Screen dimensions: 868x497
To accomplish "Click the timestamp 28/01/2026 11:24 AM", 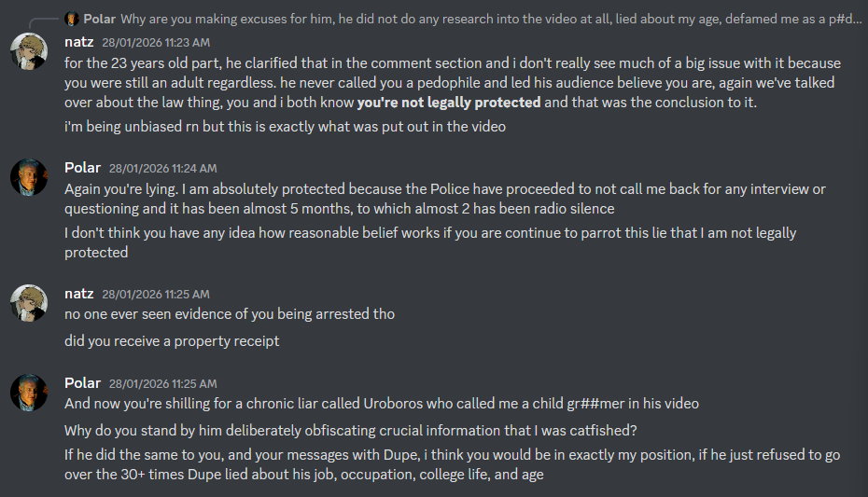I will coord(162,169).
